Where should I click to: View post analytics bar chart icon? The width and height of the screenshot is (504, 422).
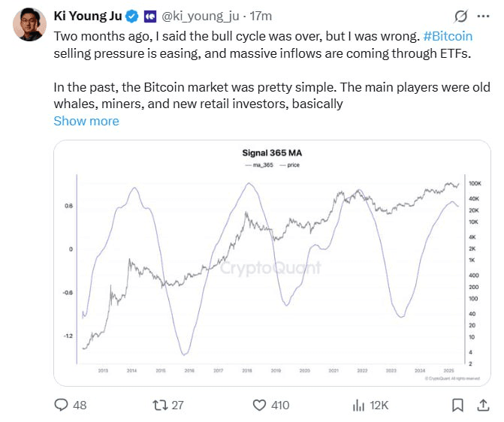click(358, 405)
